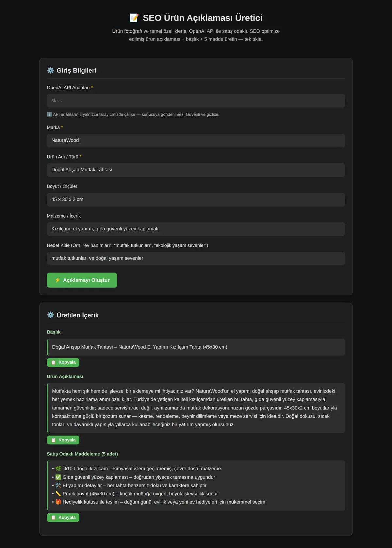Click the "Satış Odaklı Maddeleme (5 adet)" label

point(82,454)
